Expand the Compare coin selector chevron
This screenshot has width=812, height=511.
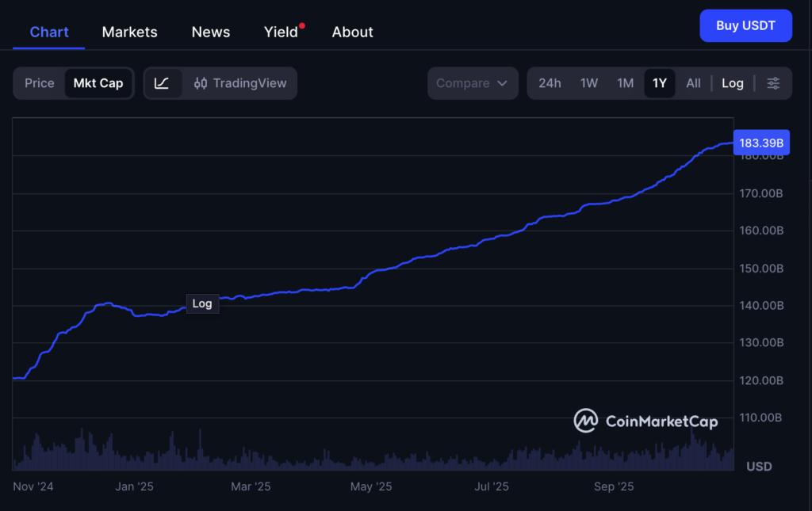(502, 82)
